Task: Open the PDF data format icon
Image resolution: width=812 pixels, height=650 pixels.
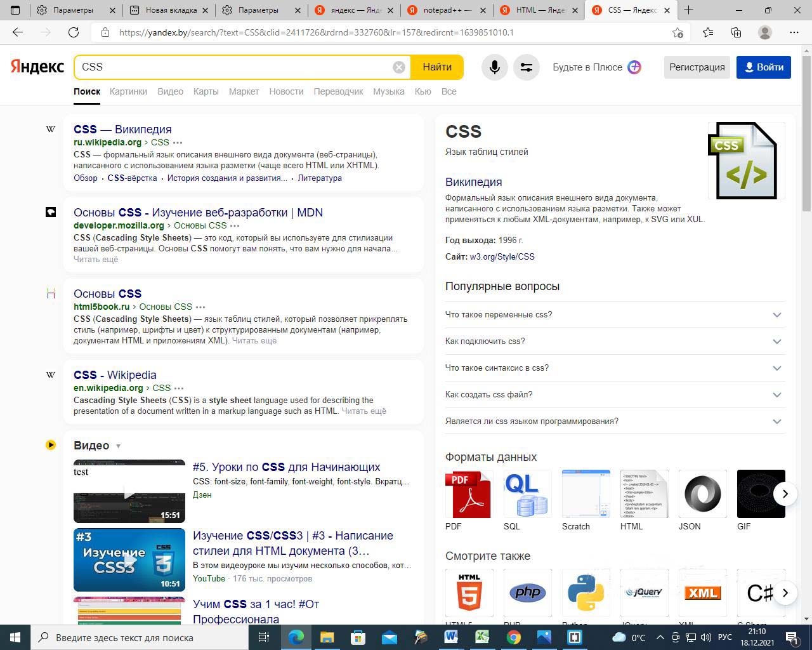Action: click(469, 494)
